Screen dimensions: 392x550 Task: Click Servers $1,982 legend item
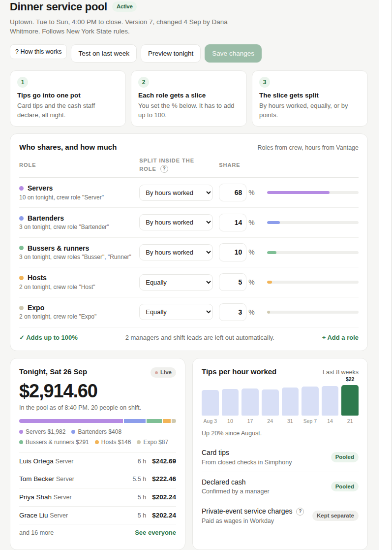tap(42, 432)
